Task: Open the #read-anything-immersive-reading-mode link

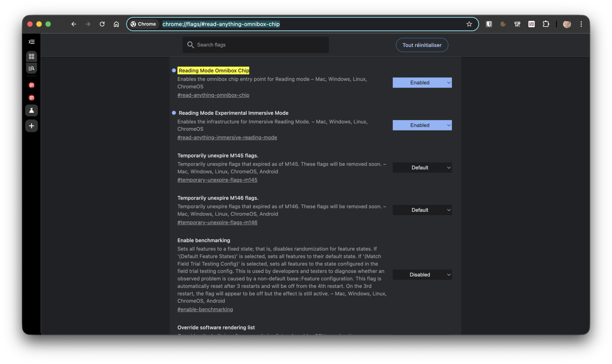Action: (x=227, y=137)
